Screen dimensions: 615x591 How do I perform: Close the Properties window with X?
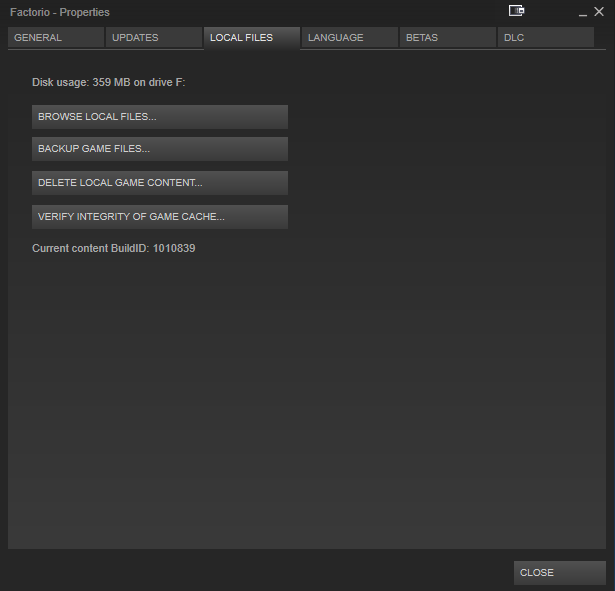[599, 12]
